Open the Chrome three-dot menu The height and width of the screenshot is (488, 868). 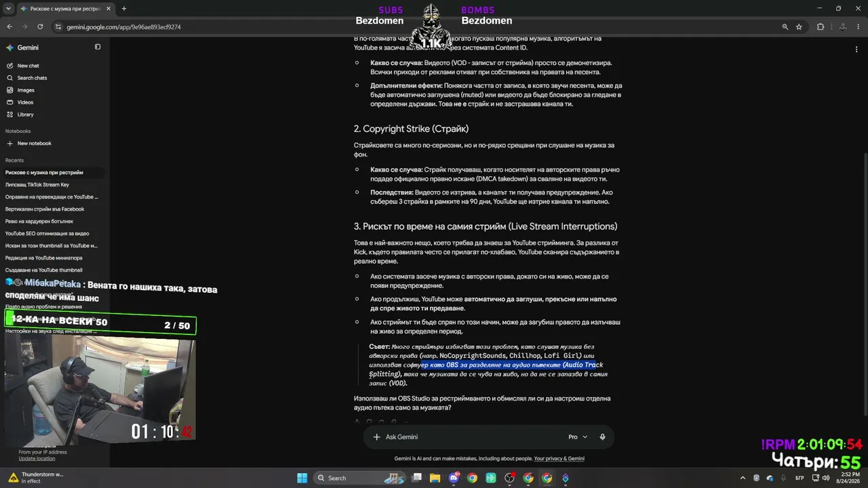point(859,27)
